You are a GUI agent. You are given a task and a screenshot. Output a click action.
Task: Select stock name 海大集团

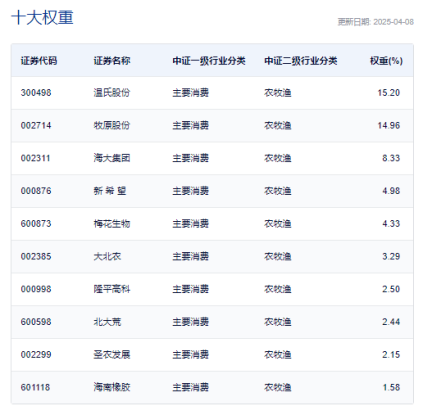click(112, 158)
